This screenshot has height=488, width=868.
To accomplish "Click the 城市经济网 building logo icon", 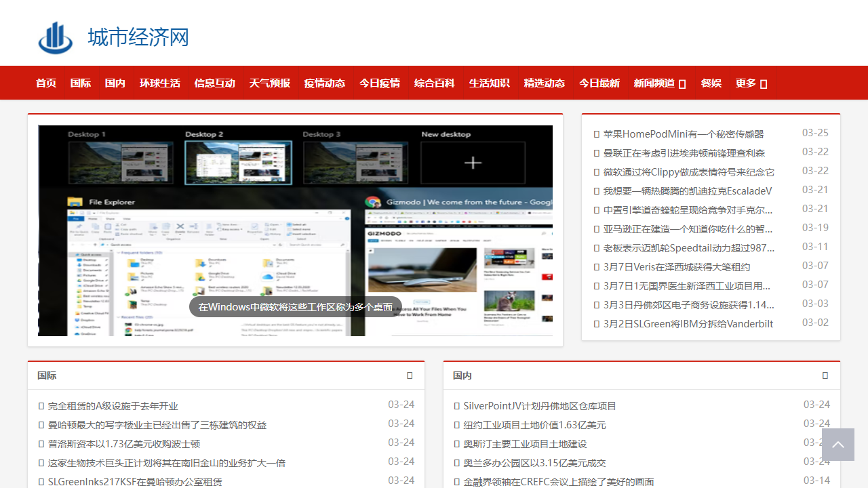I will tap(55, 37).
